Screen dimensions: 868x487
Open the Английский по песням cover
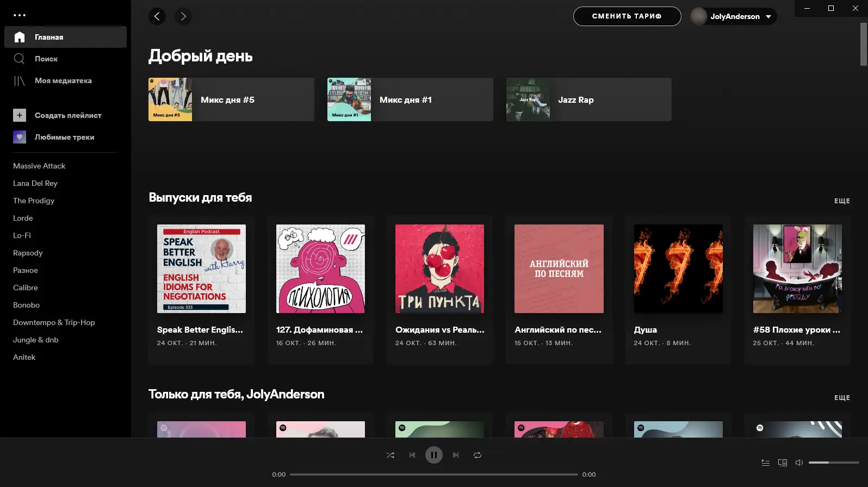tap(559, 269)
